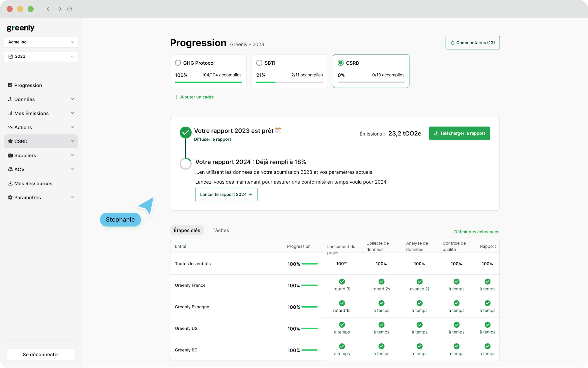Click the trend-down icon beside Actions
Image resolution: width=588 pixels, height=368 pixels.
(x=10, y=127)
